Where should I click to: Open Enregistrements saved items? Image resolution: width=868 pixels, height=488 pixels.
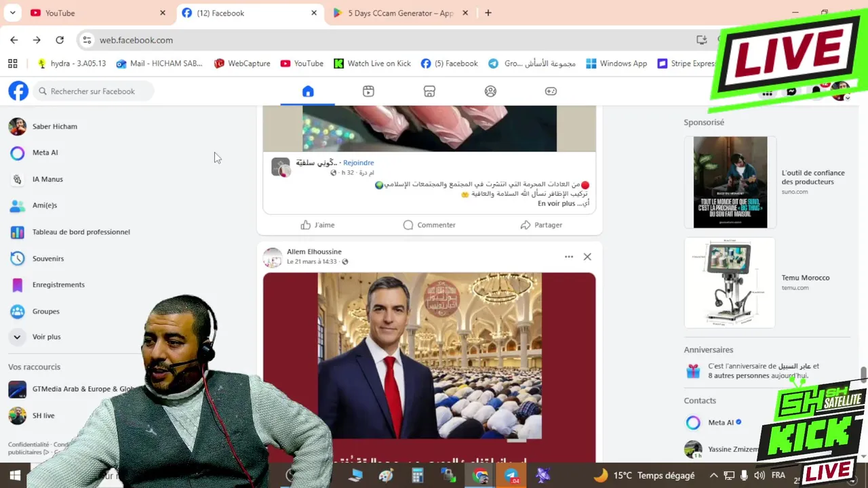[x=58, y=285]
